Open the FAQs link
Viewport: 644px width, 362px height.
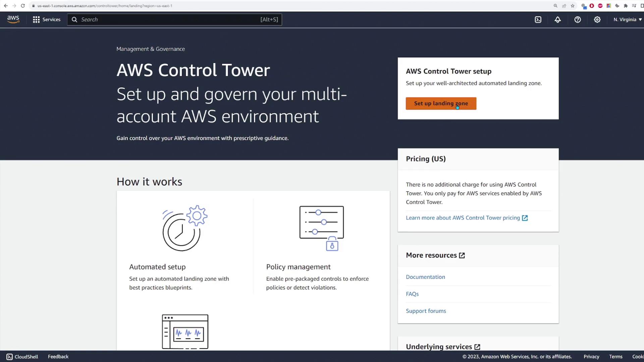pos(412,294)
